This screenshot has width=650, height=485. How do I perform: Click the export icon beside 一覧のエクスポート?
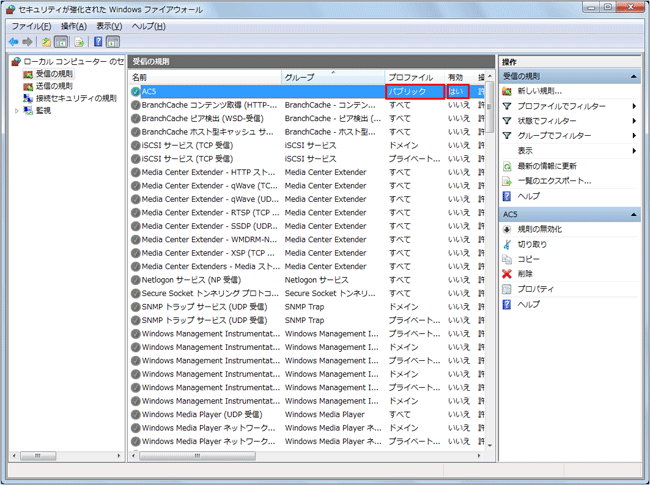coord(507,181)
